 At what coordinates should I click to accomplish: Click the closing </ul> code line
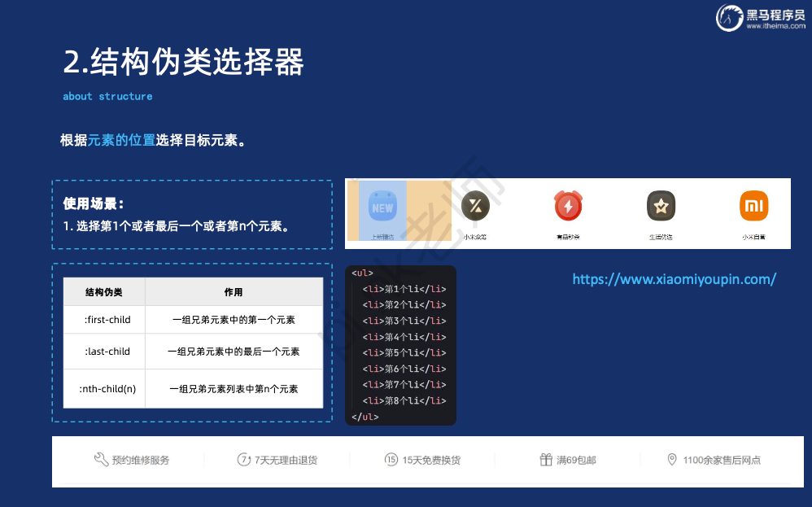point(365,417)
